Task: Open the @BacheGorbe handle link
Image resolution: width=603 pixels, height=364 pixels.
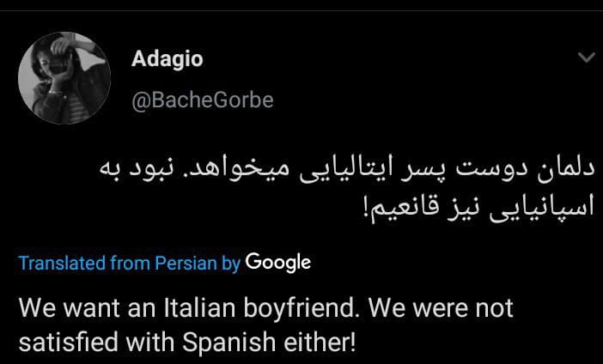Action: [202, 100]
